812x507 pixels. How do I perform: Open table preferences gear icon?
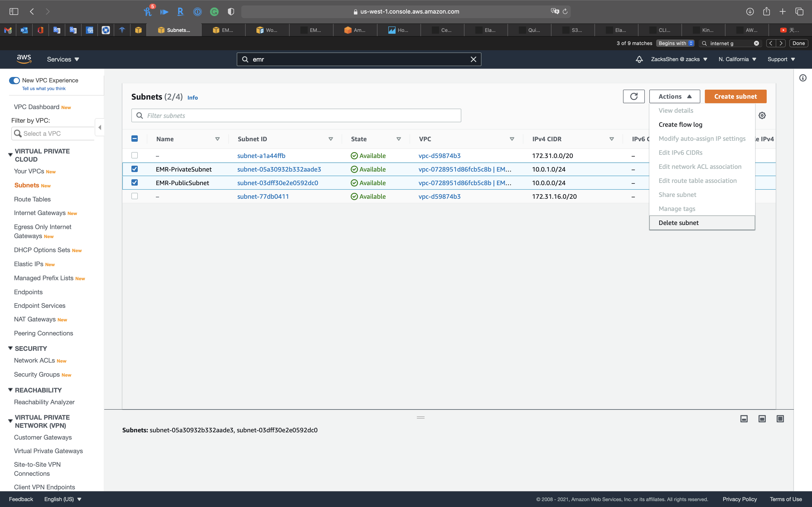(x=762, y=115)
